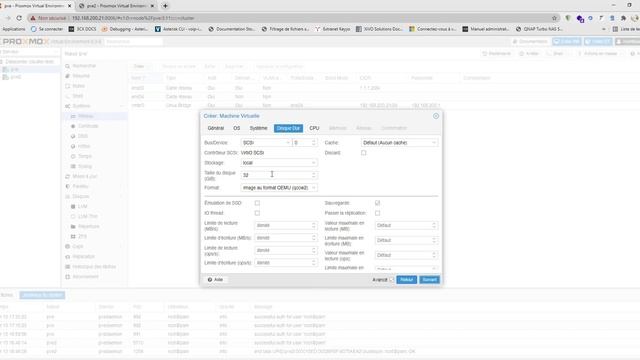
Task: Select the Disque Dur tab
Action: pyautogui.click(x=288, y=128)
